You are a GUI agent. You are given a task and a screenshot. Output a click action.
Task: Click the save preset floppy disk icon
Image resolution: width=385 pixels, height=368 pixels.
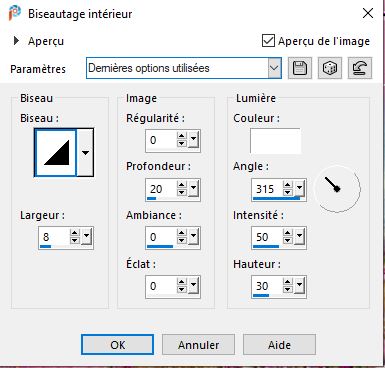pos(300,68)
